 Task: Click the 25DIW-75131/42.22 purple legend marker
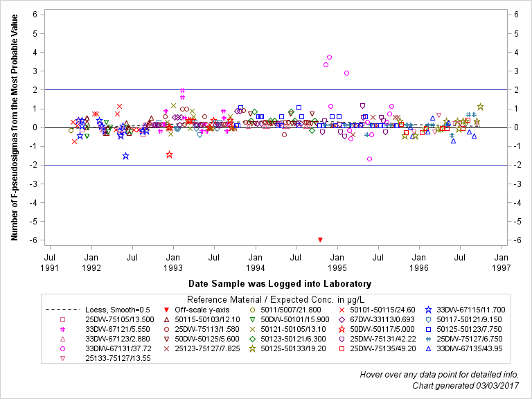pyautogui.click(x=342, y=339)
